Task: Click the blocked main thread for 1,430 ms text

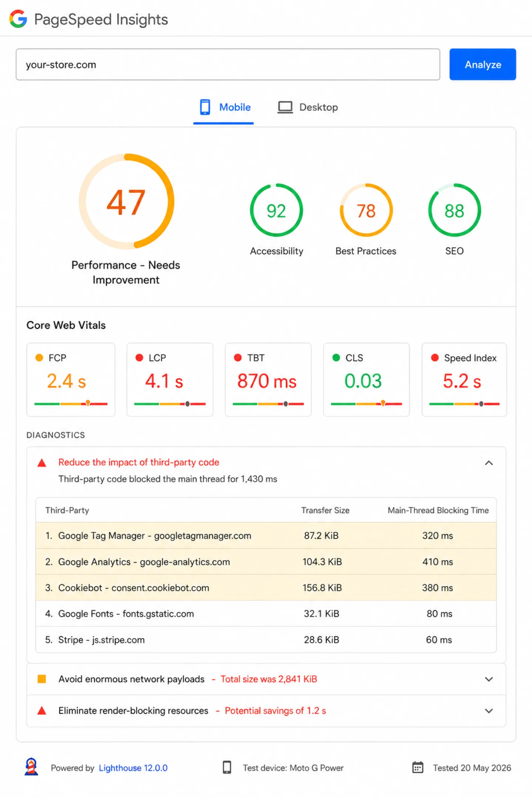Action: coord(168,479)
